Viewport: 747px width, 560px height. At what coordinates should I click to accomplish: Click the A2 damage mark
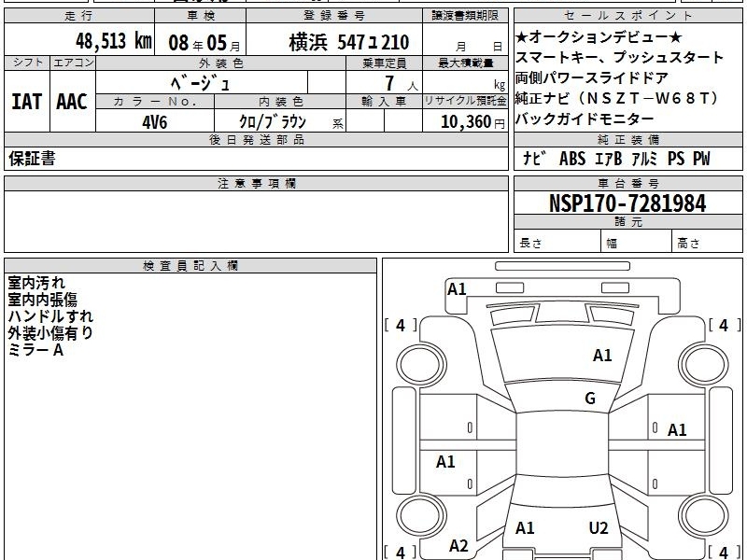click(458, 545)
